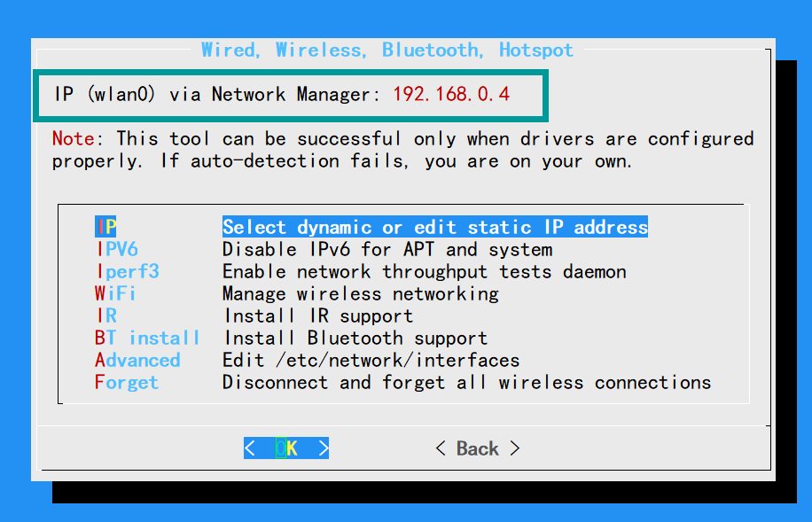Select the IPV6 menu entry

pyautogui.click(x=117, y=249)
